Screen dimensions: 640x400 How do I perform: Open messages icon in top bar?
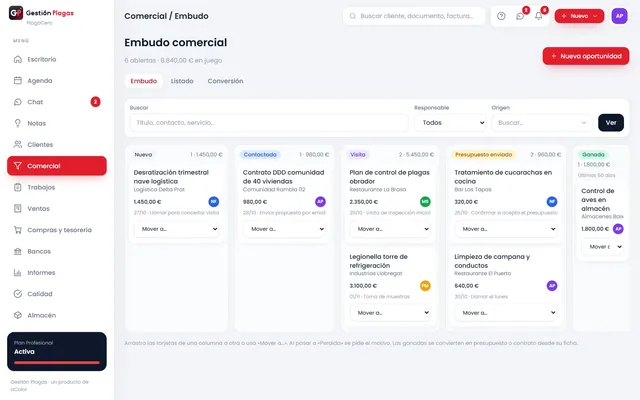pyautogui.click(x=520, y=16)
